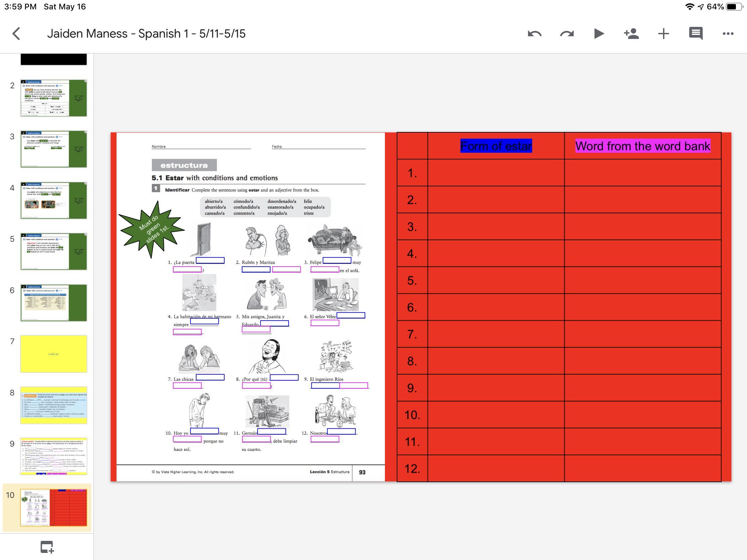Click the word bank cell in row 6
The image size is (747, 560).
[x=642, y=307]
